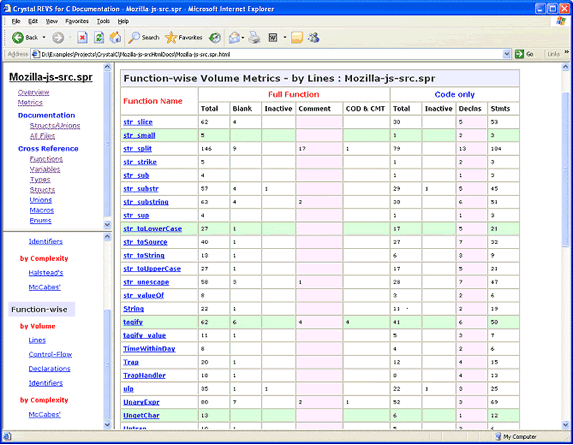Open the tagify function link
This screenshot has width=573, height=445.
pyautogui.click(x=133, y=322)
